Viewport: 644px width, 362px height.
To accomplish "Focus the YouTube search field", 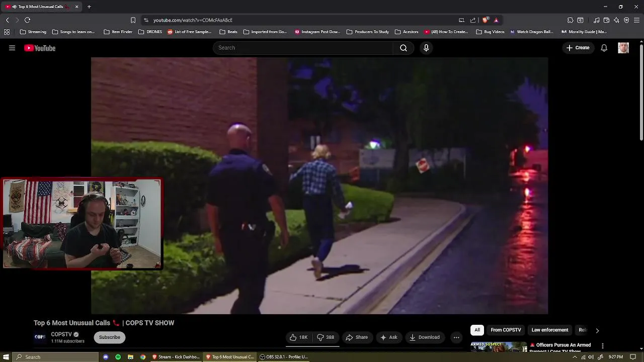I will pyautogui.click(x=303, y=48).
